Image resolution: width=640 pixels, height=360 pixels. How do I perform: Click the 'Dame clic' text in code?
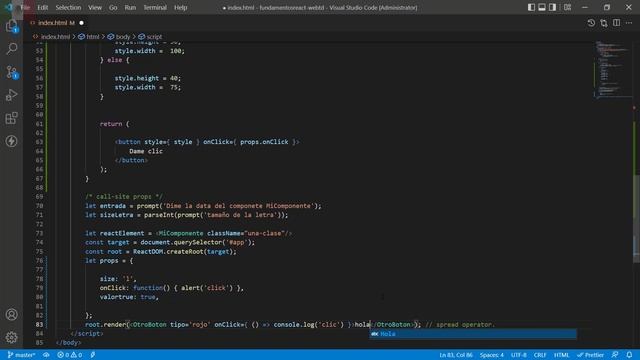146,151
